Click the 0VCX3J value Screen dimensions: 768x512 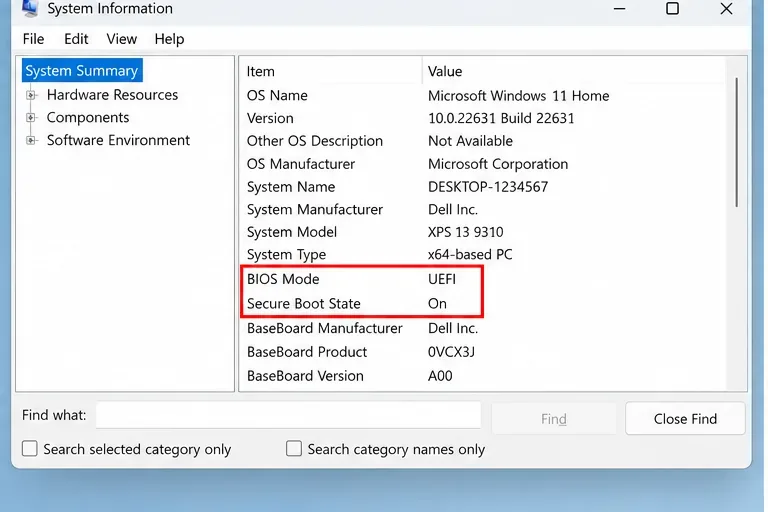pyautogui.click(x=451, y=352)
